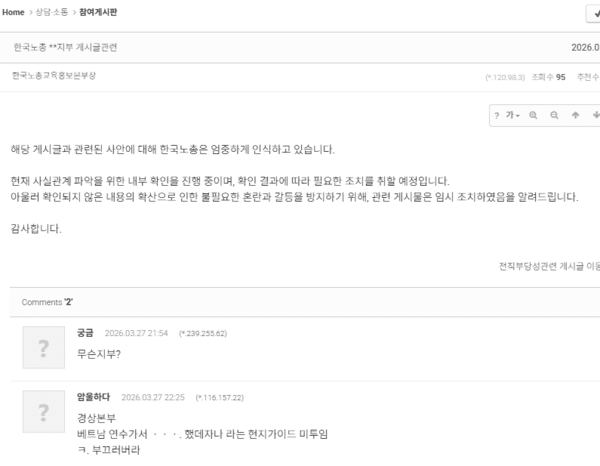The width and height of the screenshot is (600, 466).
Task: Click the zoom-in magnifier icon
Action: 533,115
